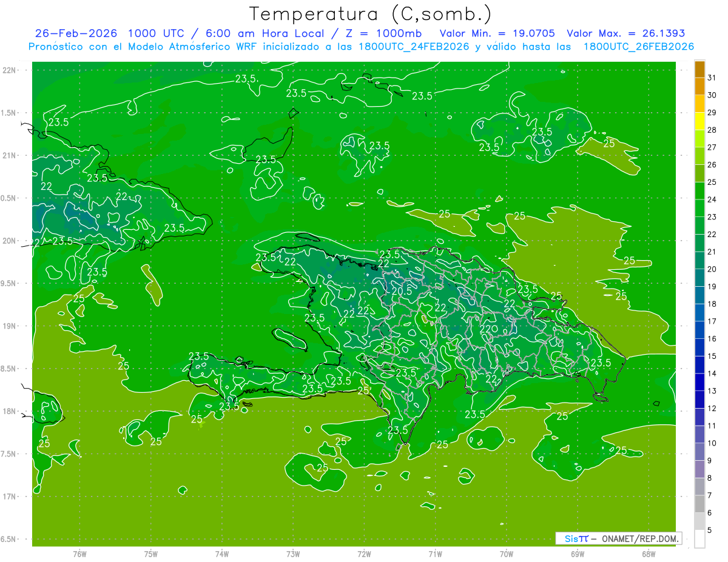Click the "70W" longitude axis label
This screenshot has width=728, height=562.
pyautogui.click(x=507, y=554)
